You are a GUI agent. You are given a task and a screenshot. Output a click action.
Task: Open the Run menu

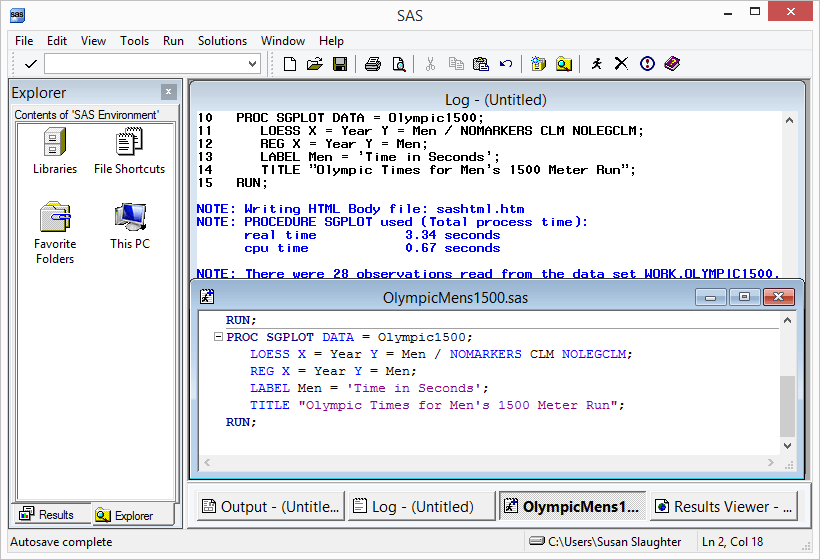(x=173, y=41)
